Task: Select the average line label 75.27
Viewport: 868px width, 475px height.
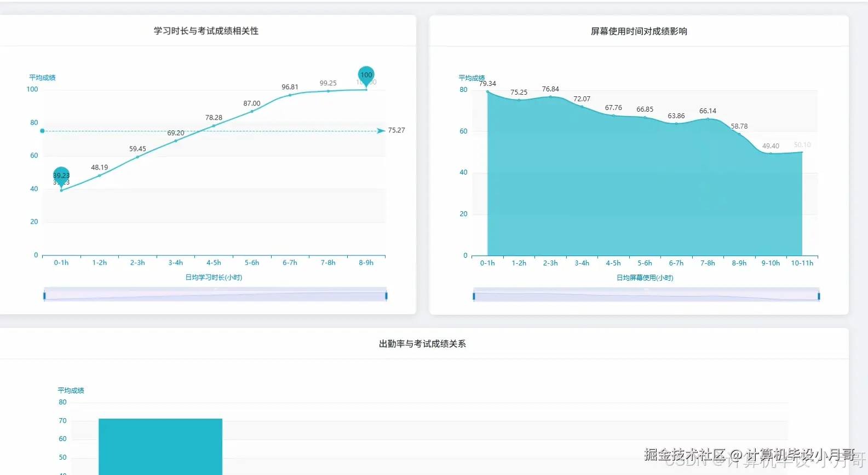Action: click(x=396, y=130)
